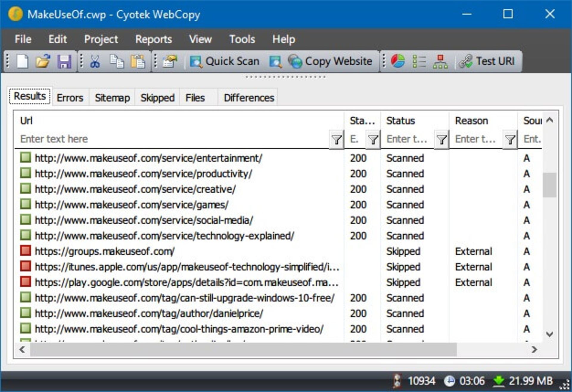Open a project with the folder icon
This screenshot has width=572, height=392.
click(43, 61)
